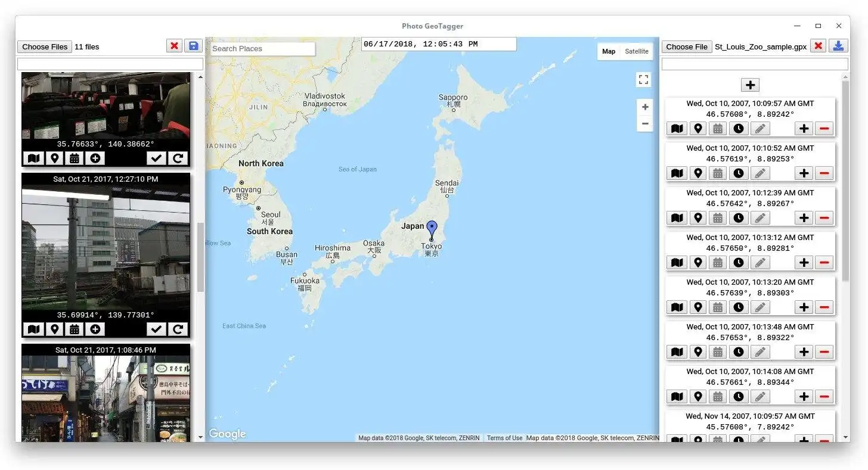
Task: Click the Fukuoka label on the map
Action: pyautogui.click(x=305, y=284)
